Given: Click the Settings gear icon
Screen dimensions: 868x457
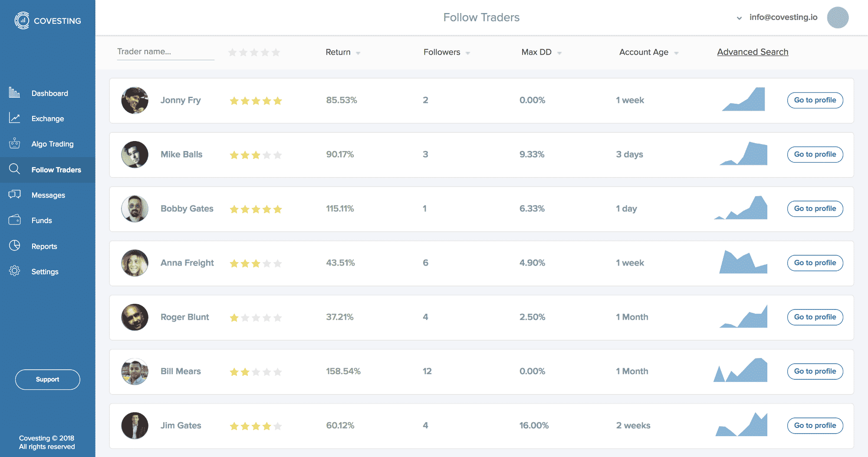Looking at the screenshot, I should [x=14, y=271].
